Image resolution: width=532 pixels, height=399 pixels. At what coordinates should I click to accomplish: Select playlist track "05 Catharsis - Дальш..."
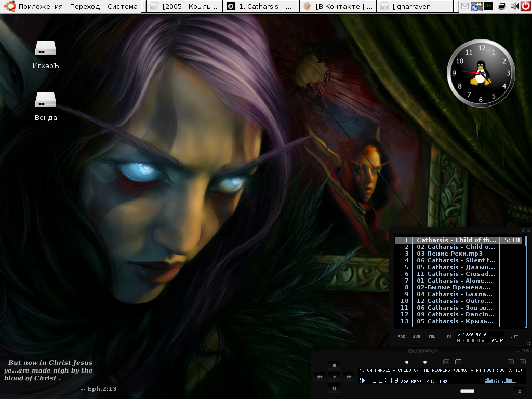point(458,267)
